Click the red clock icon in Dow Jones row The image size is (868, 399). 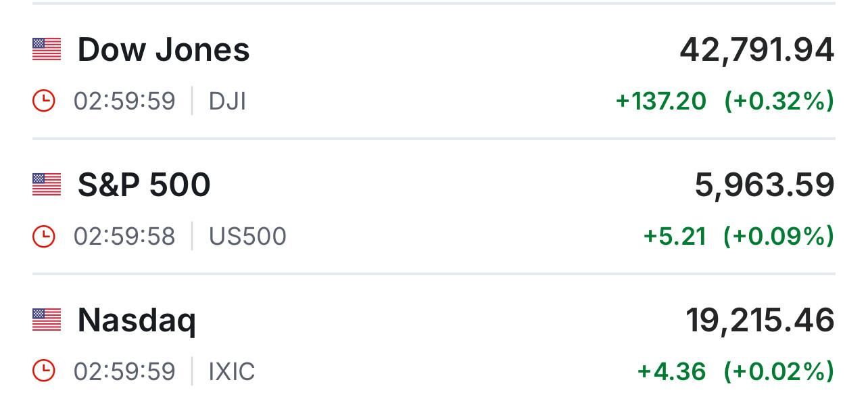[x=44, y=101]
